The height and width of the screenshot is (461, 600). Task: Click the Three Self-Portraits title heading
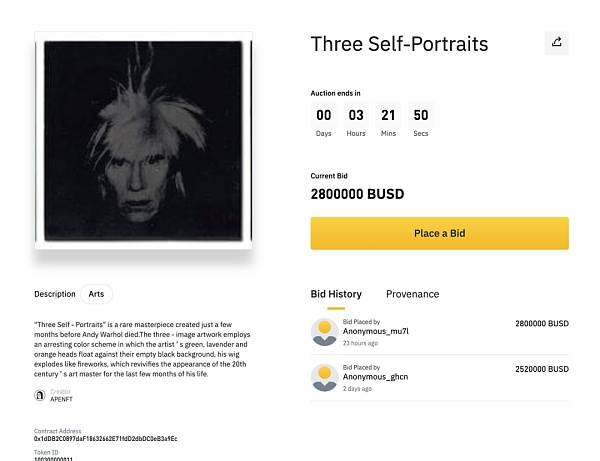[x=399, y=44]
